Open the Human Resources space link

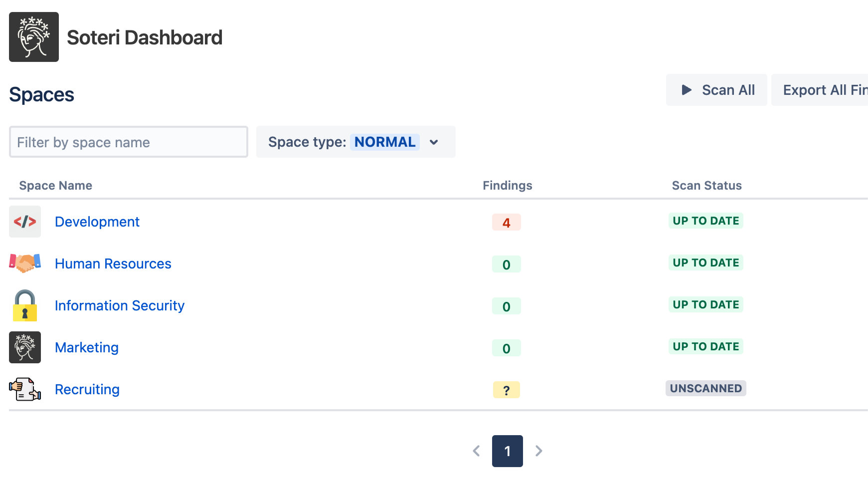113,263
